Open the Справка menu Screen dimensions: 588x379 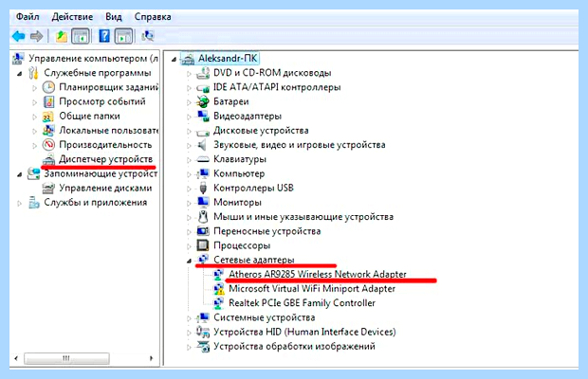pos(153,17)
